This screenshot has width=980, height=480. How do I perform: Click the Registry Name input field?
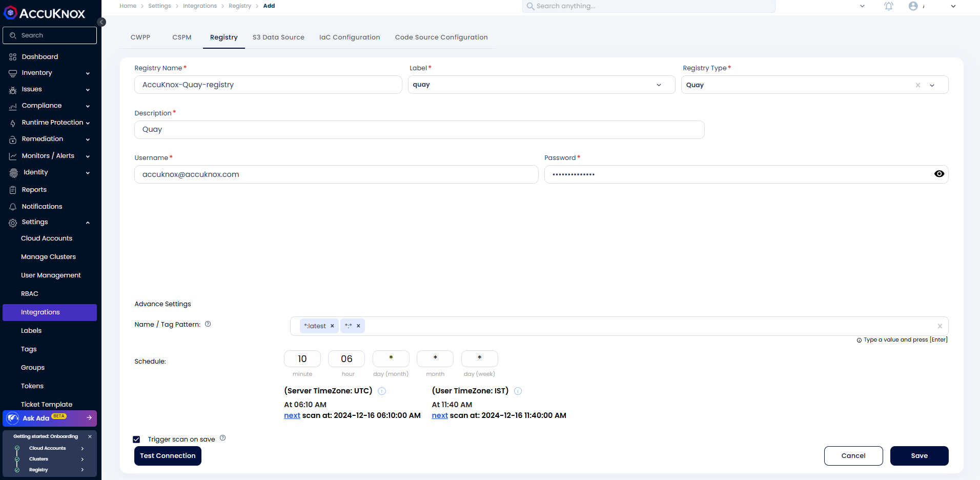[268, 85]
